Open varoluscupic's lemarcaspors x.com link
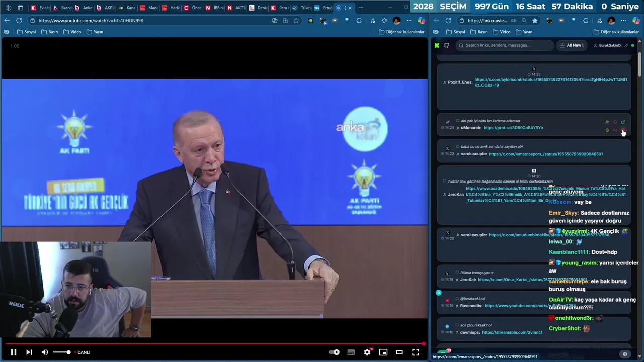 (x=545, y=154)
